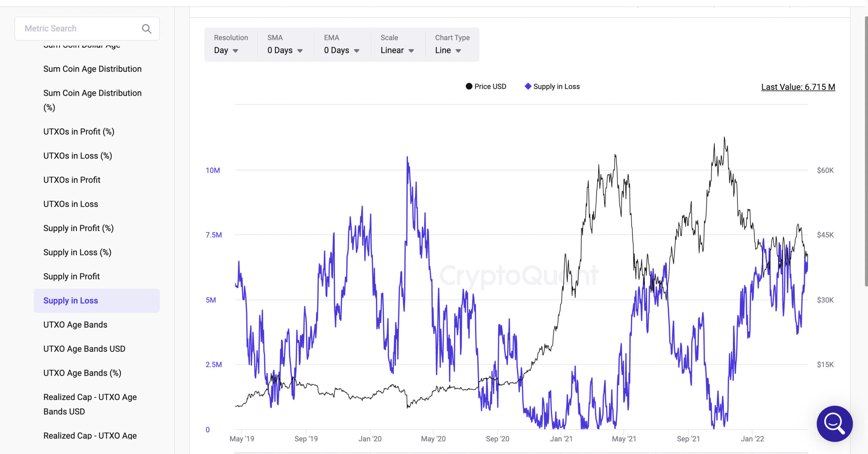Click the $45K right axis label

click(825, 235)
